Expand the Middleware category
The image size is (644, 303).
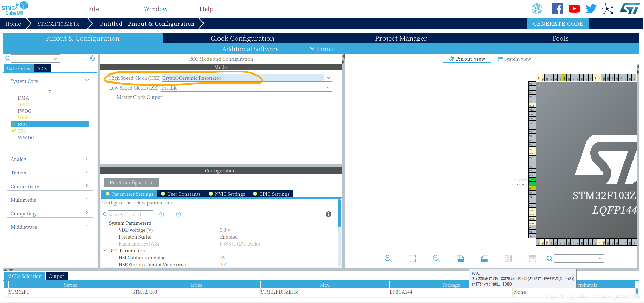pyautogui.click(x=87, y=226)
